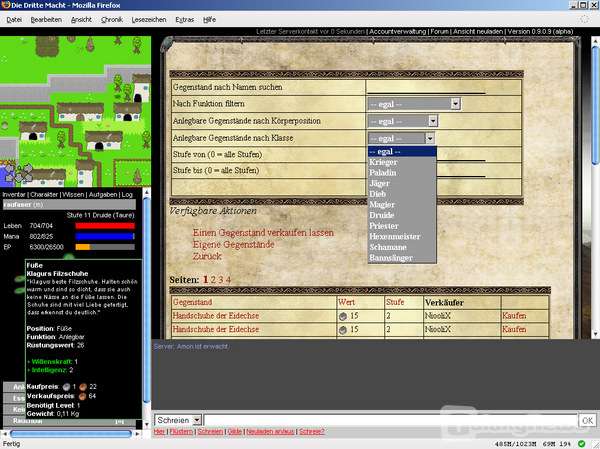
Task: Click Kaufen in first item row
Action: click(514, 316)
